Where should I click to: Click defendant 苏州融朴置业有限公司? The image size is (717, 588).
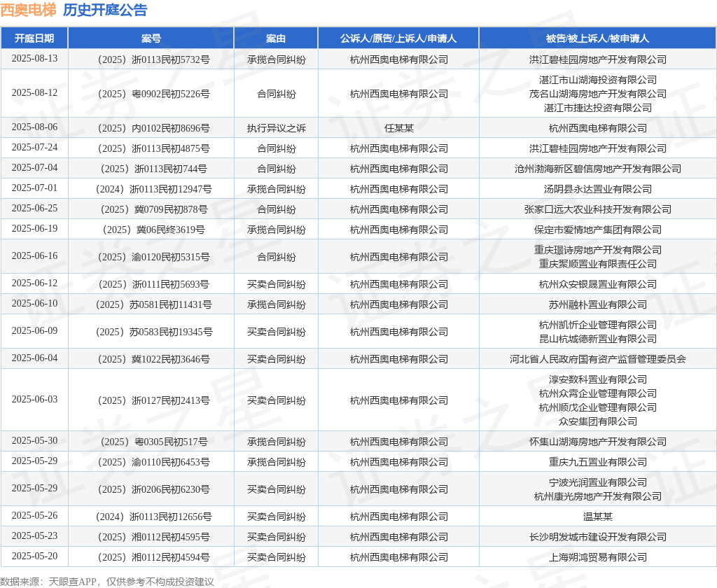click(x=598, y=304)
